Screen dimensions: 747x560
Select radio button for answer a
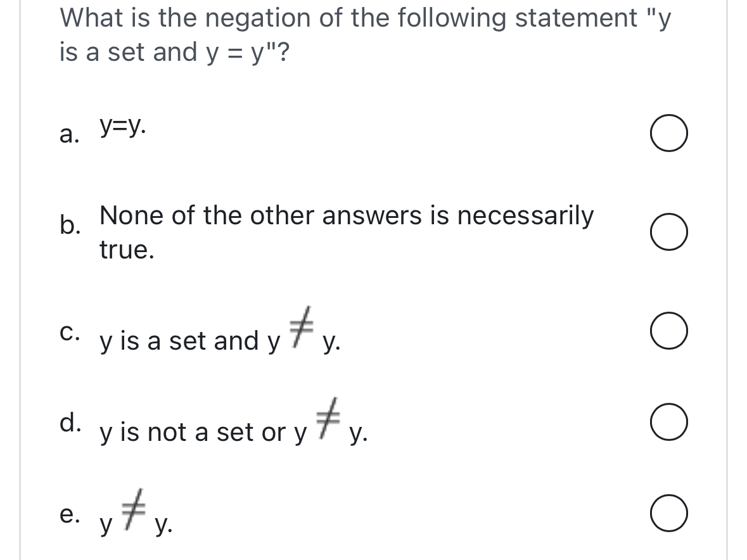pos(668,132)
